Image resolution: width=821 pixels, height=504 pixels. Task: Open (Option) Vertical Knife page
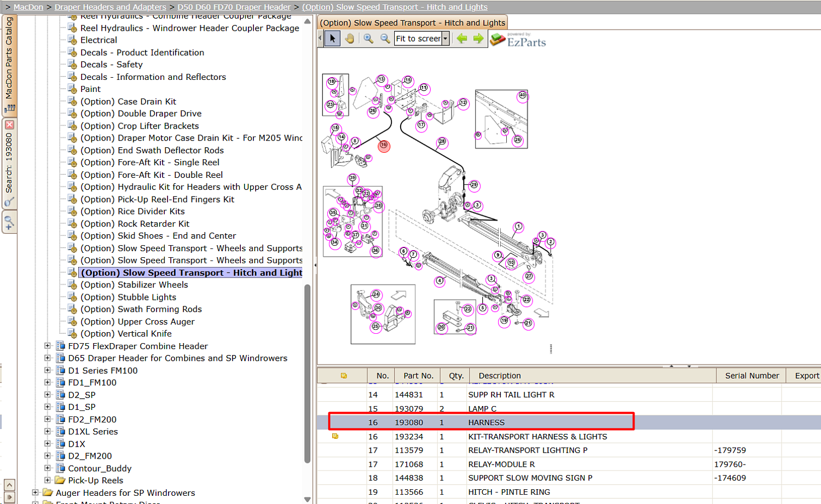[126, 334]
